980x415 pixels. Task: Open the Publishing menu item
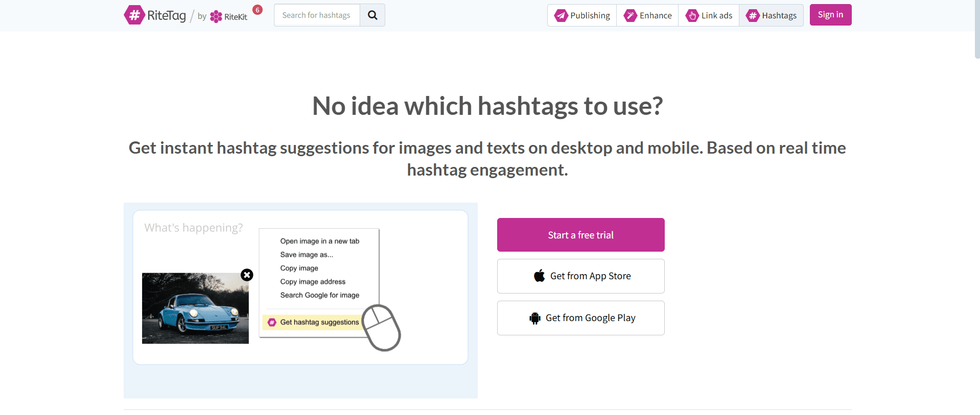point(582,15)
